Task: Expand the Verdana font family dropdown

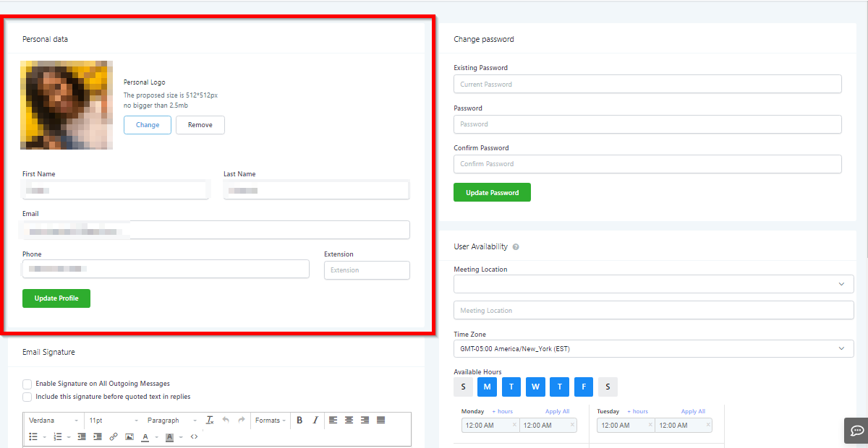Action: click(54, 420)
